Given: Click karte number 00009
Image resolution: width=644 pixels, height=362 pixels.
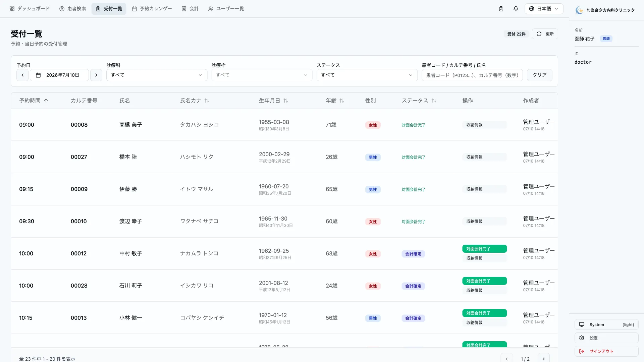Looking at the screenshot, I should [x=79, y=189].
